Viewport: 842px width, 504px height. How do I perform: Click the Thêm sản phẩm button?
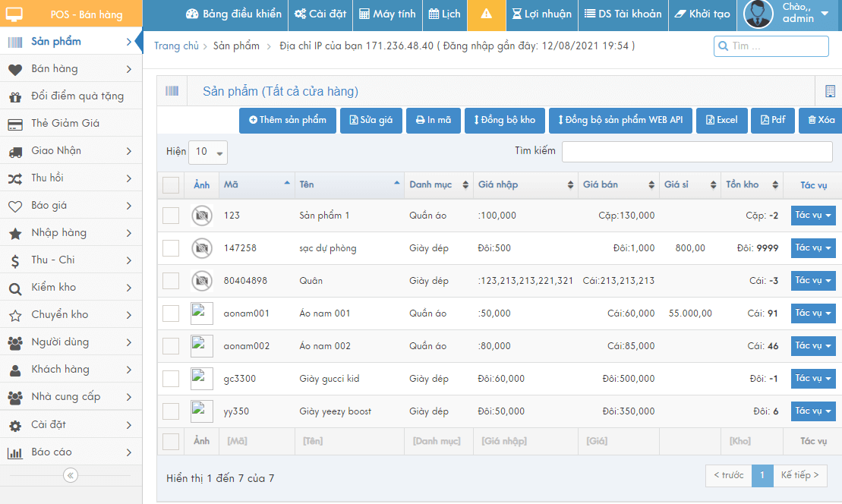288,120
